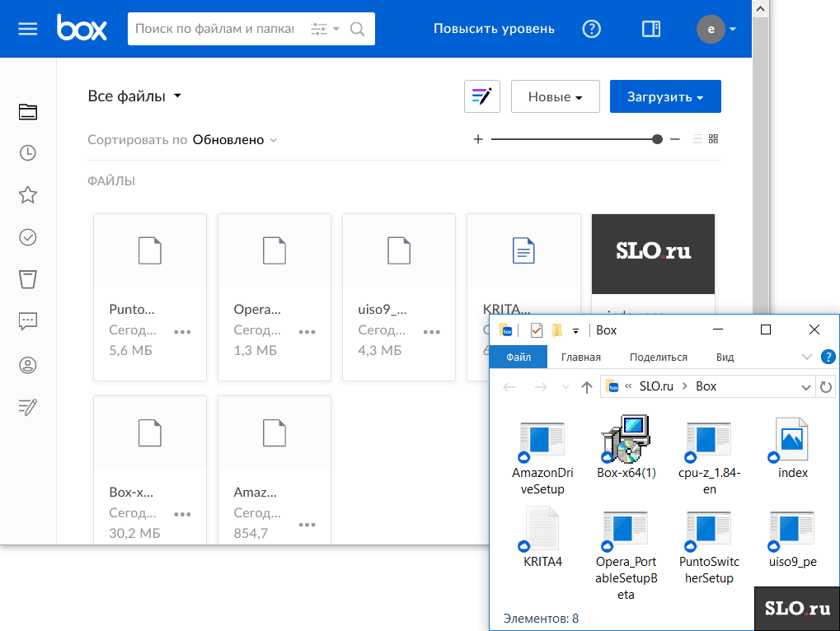Toggle the right sidebar panel icon
The height and width of the screenshot is (631, 840).
651,29
